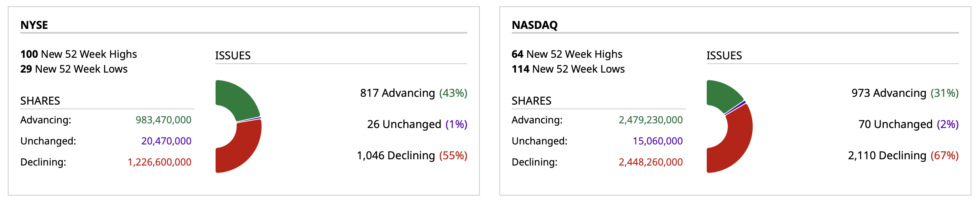Screen dimensions: 980x203
Task: Click NASDAQ advancing shares value 2,479,230,000
Action: click(651, 120)
